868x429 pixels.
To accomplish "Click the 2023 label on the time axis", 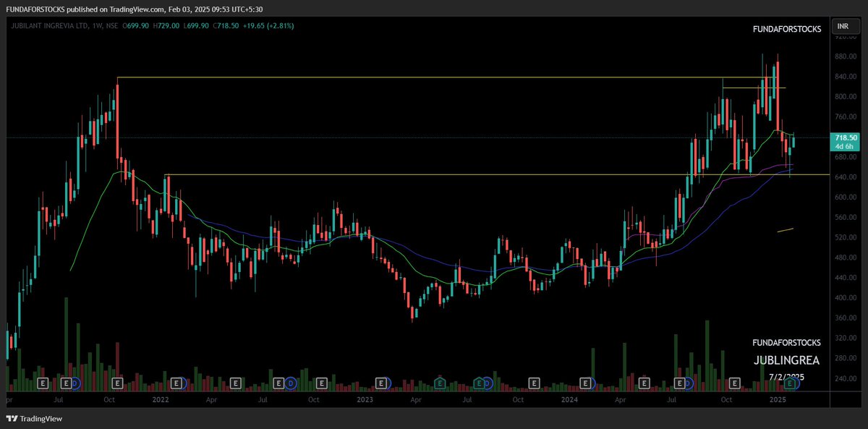I will (x=365, y=399).
